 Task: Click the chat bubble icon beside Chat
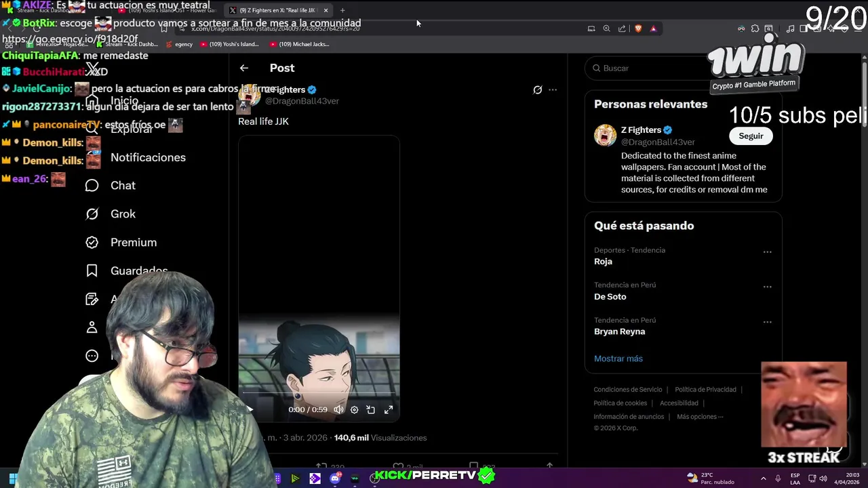(92, 186)
